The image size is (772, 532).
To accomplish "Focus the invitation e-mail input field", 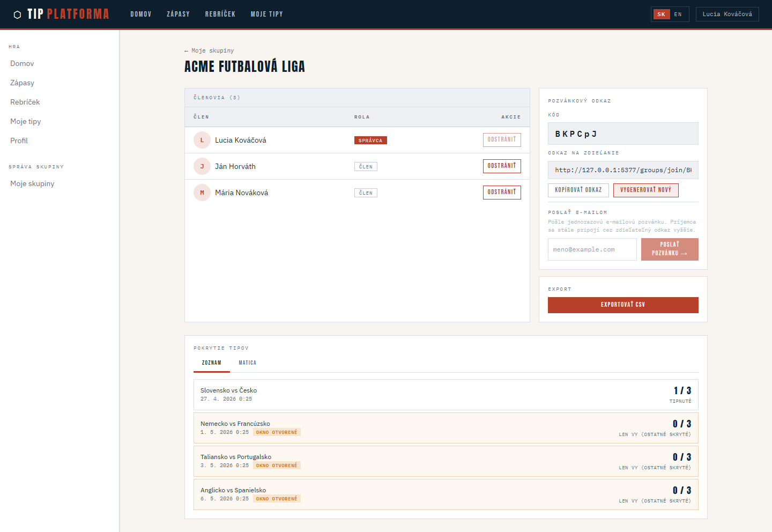I will pos(592,250).
